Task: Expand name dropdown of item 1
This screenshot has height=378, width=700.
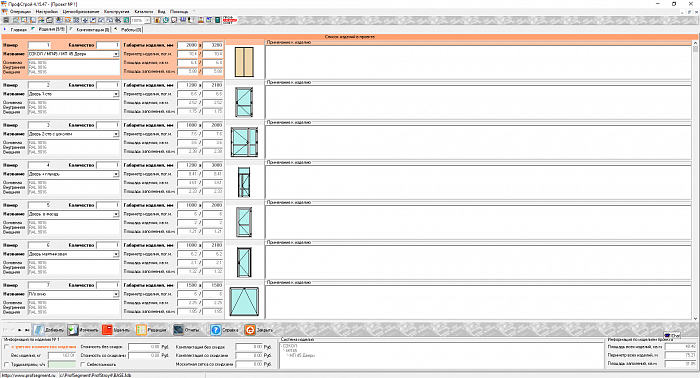Action: pyautogui.click(x=116, y=54)
